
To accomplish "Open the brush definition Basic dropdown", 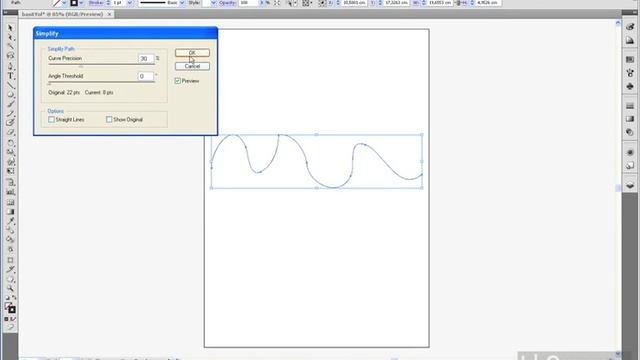I will [182, 3].
